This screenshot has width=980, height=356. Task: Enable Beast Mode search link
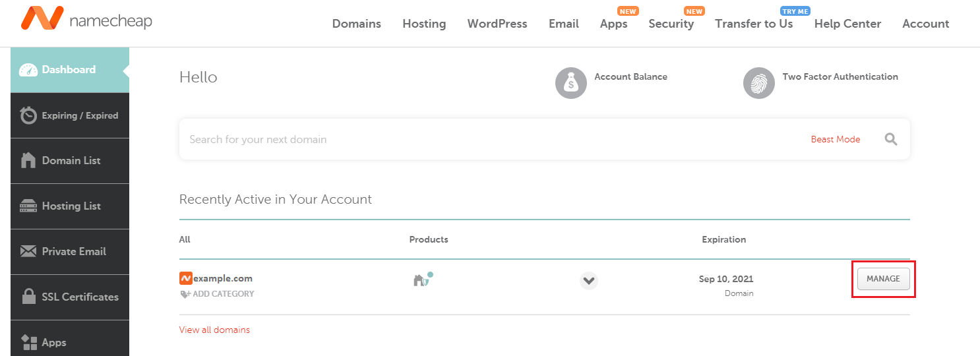(835, 139)
